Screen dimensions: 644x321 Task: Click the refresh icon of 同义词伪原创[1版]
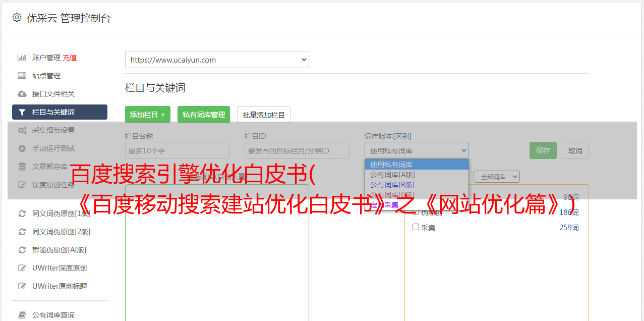(22, 213)
